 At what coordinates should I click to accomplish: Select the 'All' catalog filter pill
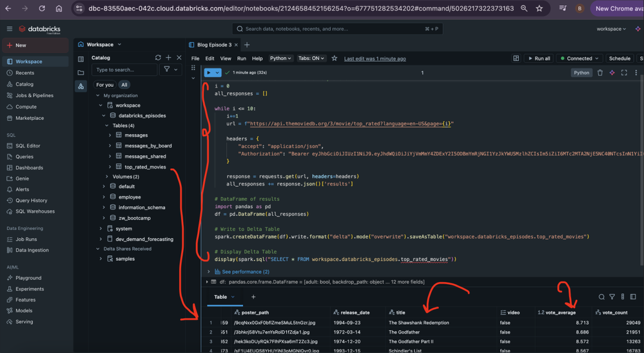click(124, 85)
